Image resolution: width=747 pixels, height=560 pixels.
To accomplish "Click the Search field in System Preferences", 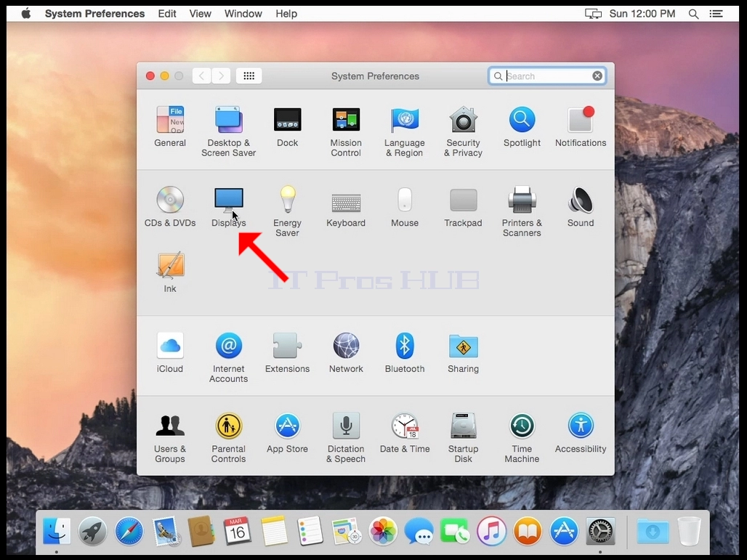I will pos(547,76).
